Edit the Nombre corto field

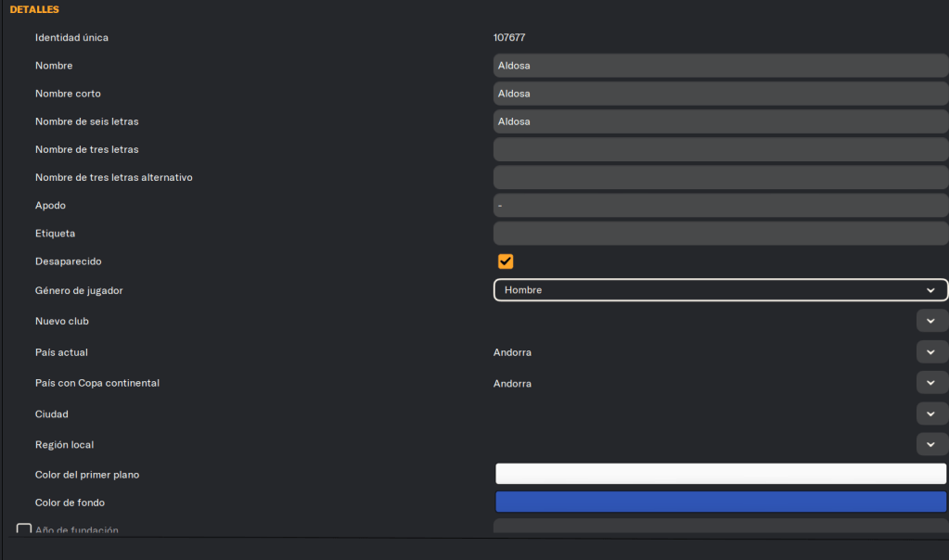click(720, 94)
